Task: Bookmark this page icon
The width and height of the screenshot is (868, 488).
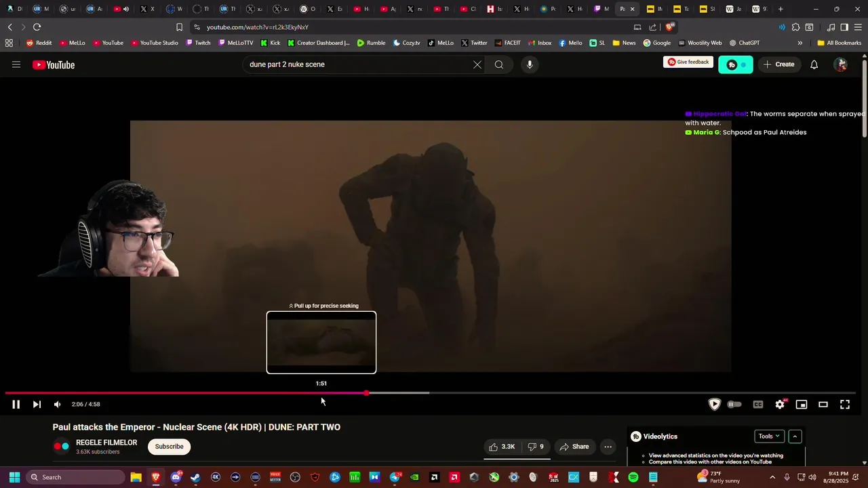Action: click(179, 27)
